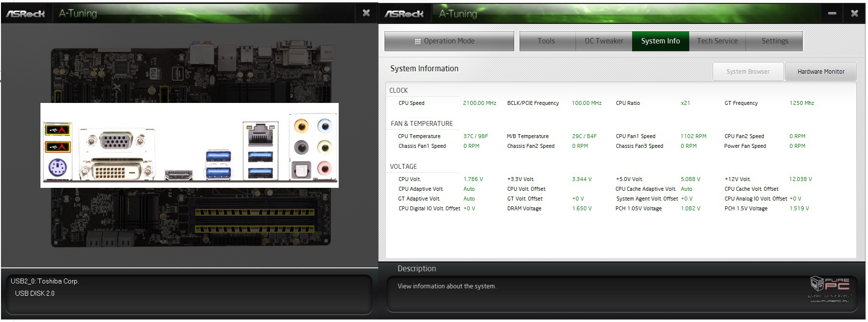Switch to the Tools tab

coord(546,41)
